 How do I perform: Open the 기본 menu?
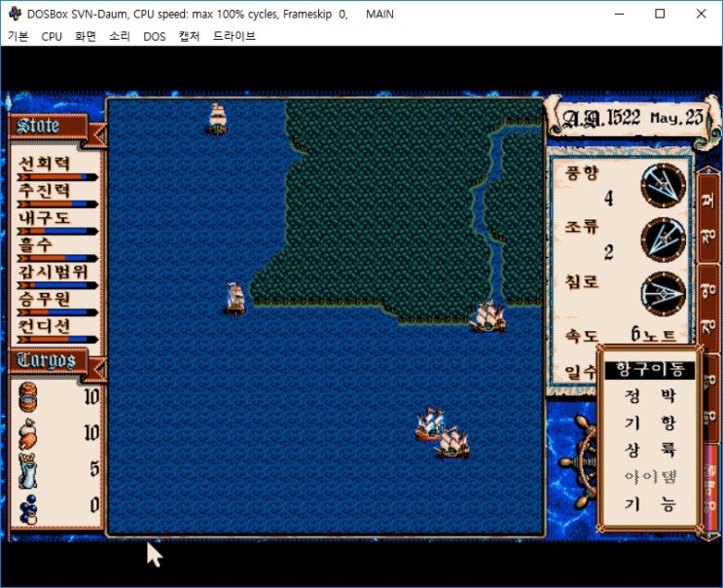pos(18,36)
